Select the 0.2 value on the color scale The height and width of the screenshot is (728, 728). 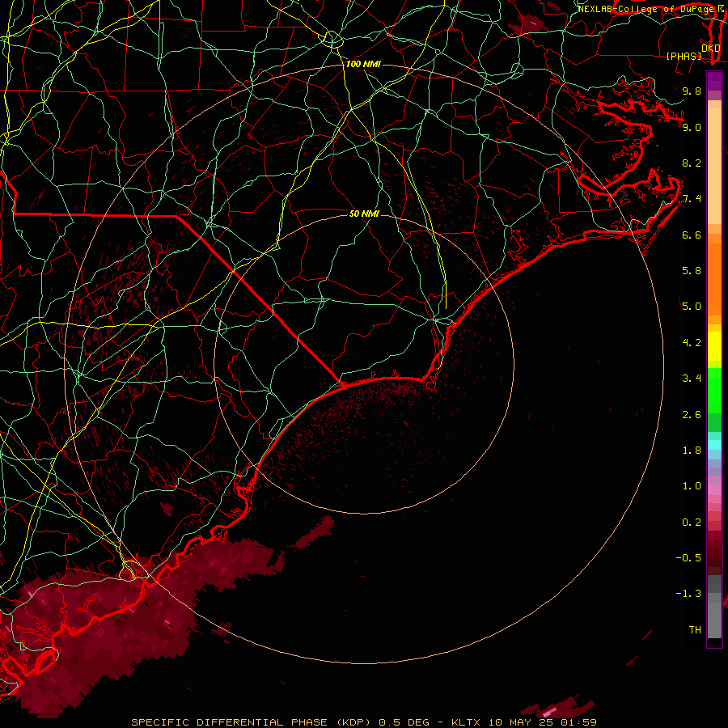pyautogui.click(x=692, y=523)
